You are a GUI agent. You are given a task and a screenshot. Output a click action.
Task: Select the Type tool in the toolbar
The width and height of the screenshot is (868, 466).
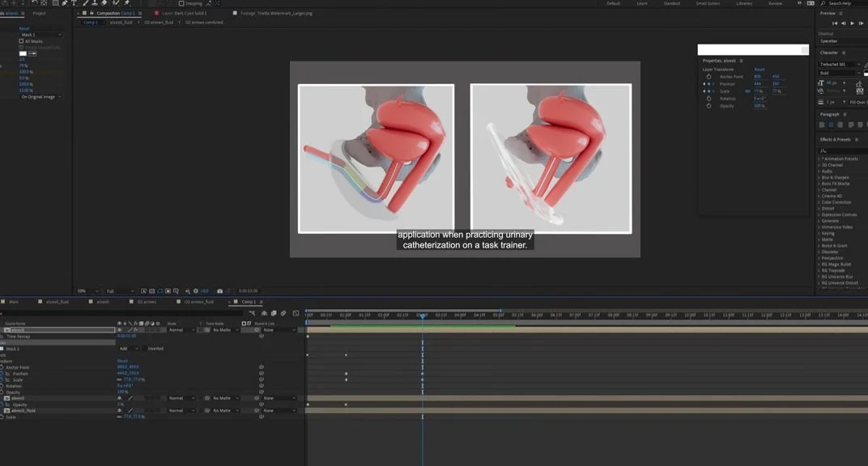pyautogui.click(x=74, y=3)
